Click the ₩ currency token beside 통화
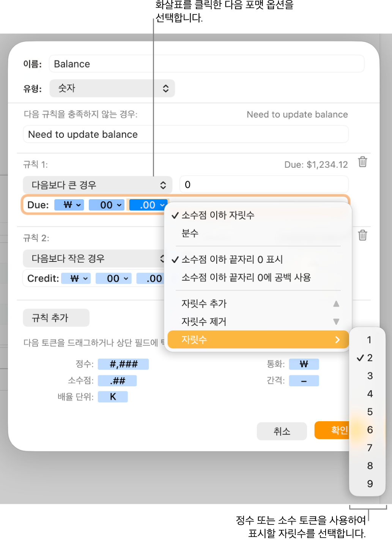The image size is (392, 540). [304, 364]
